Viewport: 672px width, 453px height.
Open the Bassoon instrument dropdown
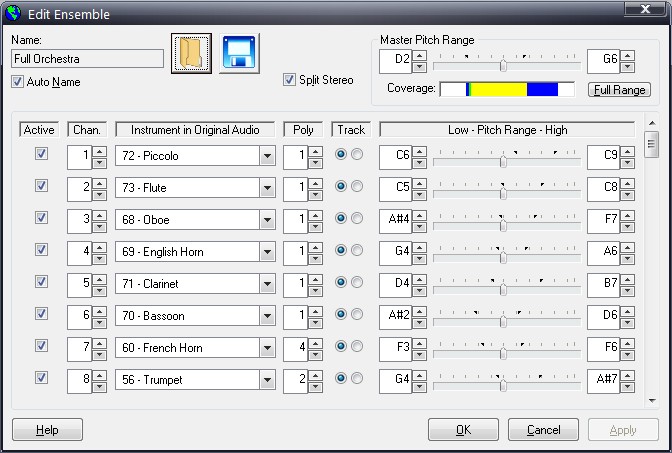[x=267, y=316]
